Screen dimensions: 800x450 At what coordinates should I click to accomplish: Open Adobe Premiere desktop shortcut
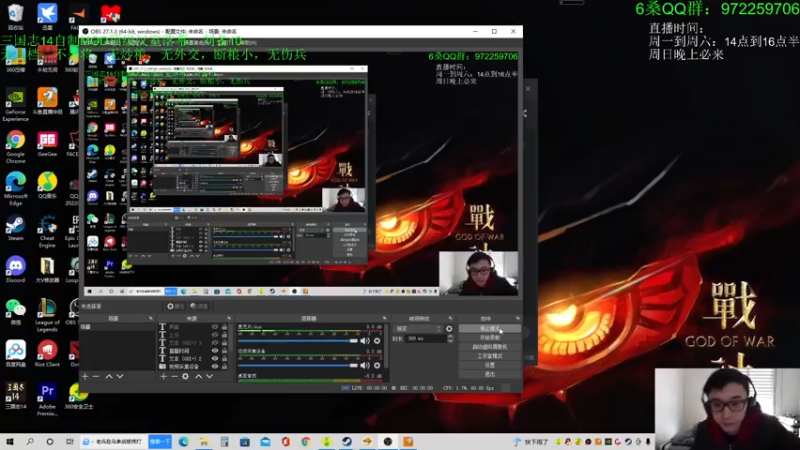coord(47,399)
